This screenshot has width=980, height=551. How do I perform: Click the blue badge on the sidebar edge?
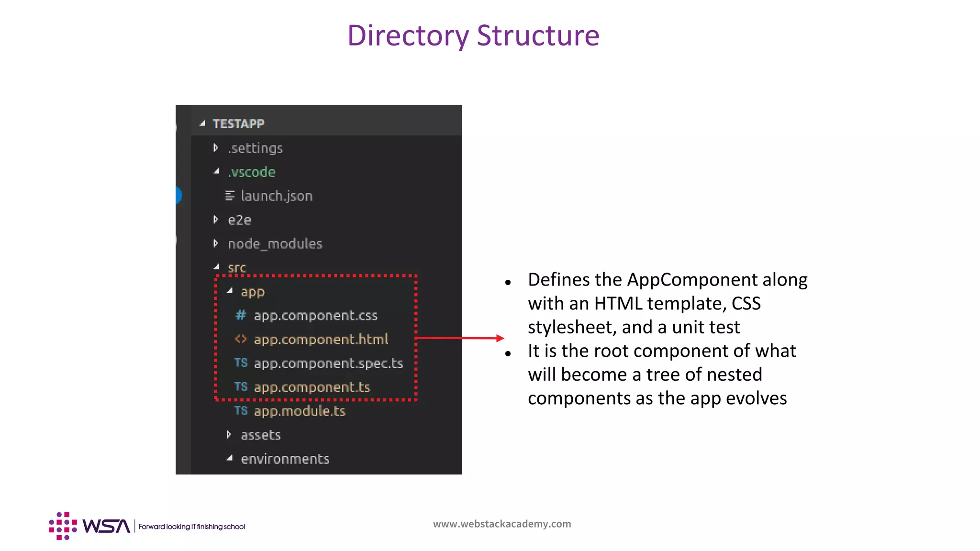coord(178,195)
